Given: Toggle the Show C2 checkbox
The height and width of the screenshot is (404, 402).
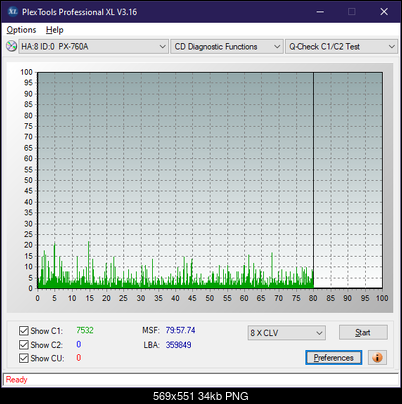Looking at the screenshot, I should 23,344.
